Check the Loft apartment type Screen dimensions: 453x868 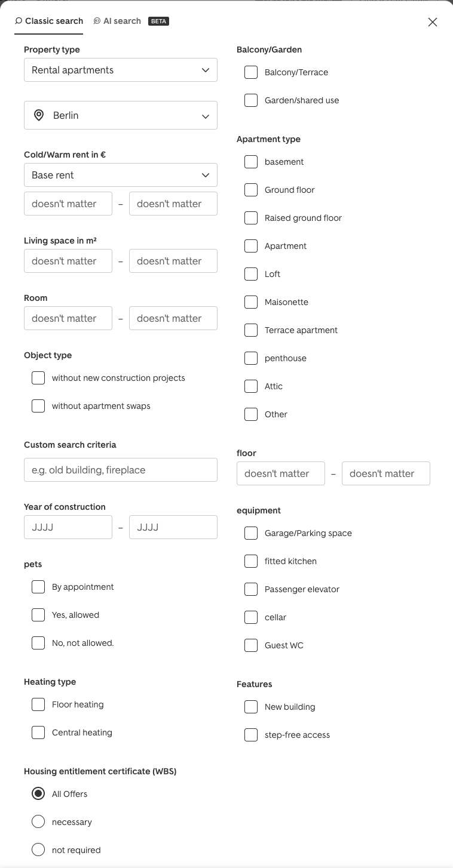pyautogui.click(x=251, y=274)
